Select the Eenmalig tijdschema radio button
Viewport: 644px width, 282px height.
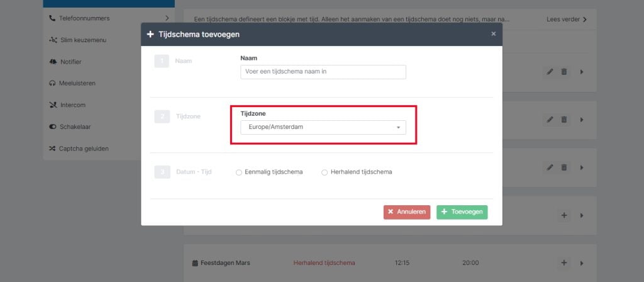pyautogui.click(x=238, y=172)
